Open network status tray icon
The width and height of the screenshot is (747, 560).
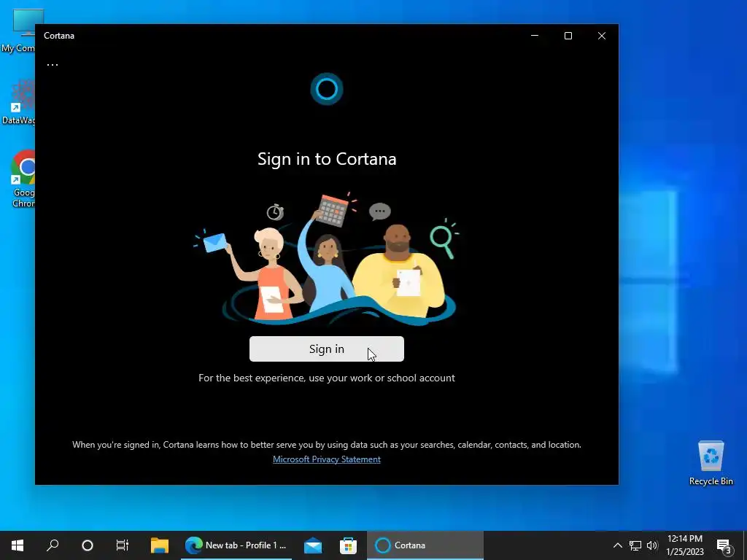coord(635,545)
